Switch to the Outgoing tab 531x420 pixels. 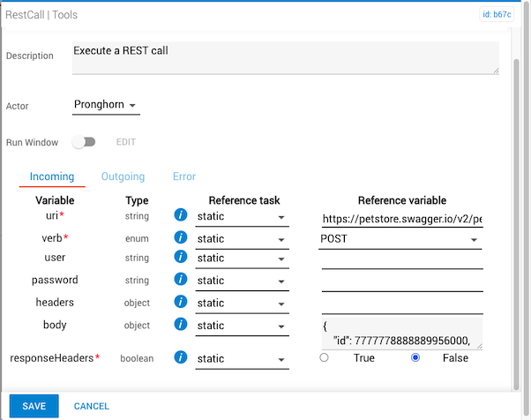tap(123, 176)
